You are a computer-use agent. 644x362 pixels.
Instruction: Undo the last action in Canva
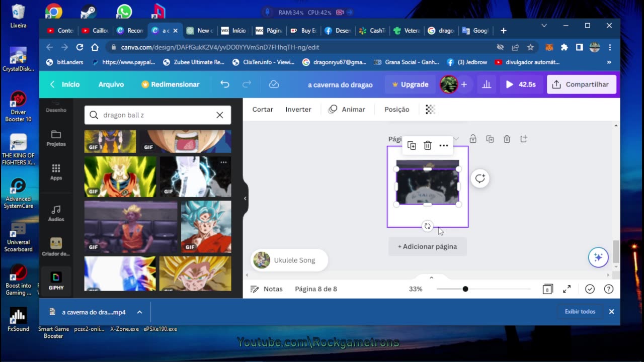(x=225, y=84)
